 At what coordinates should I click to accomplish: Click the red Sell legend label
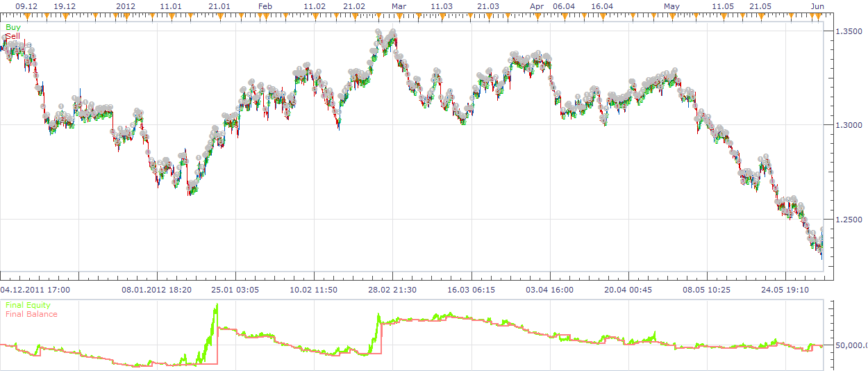tap(12, 35)
